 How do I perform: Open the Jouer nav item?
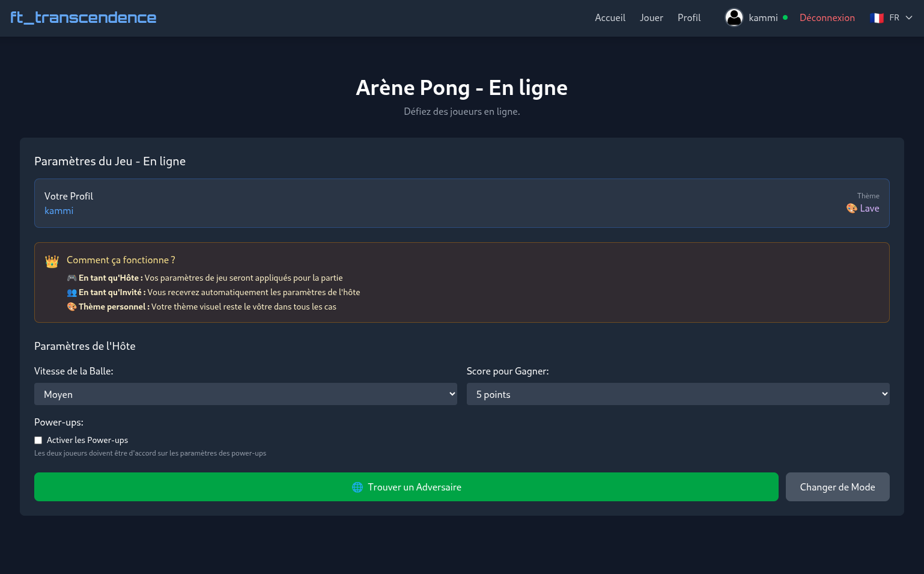[651, 18]
